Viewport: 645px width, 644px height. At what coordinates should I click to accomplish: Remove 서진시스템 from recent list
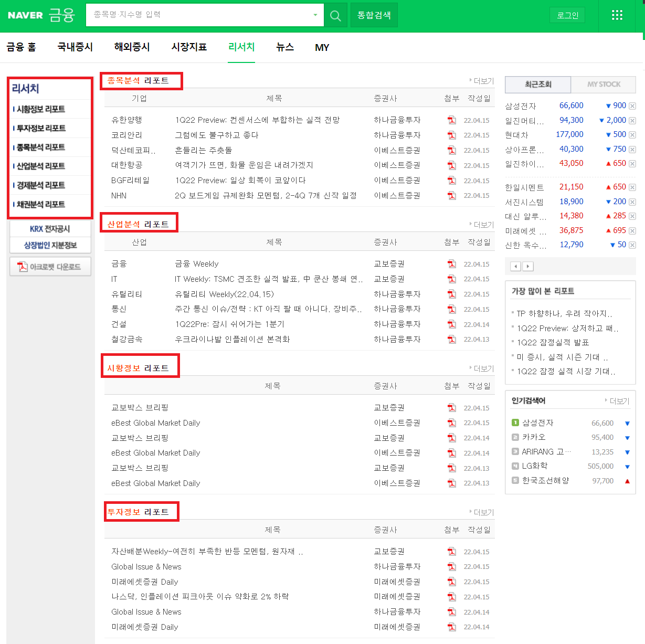(632, 202)
